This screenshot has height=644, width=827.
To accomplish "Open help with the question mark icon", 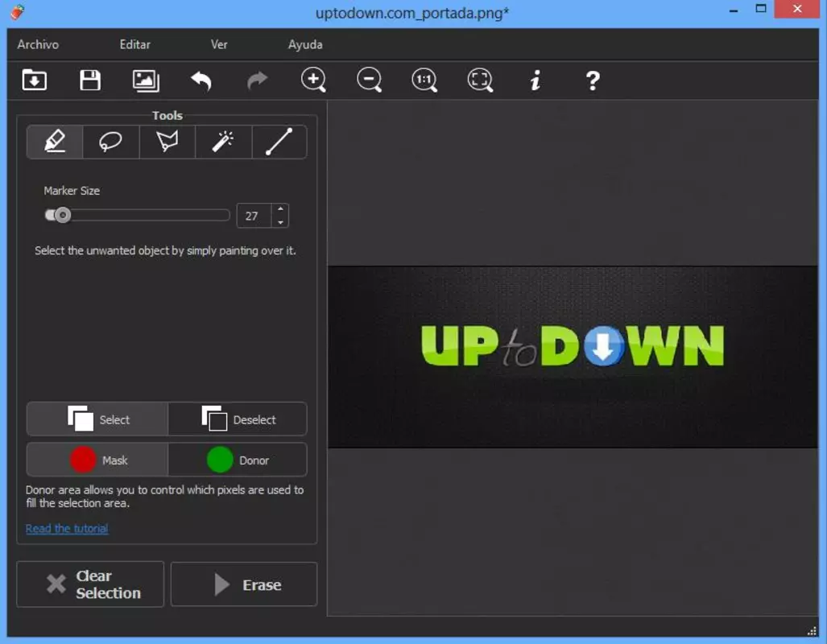I will coord(593,80).
